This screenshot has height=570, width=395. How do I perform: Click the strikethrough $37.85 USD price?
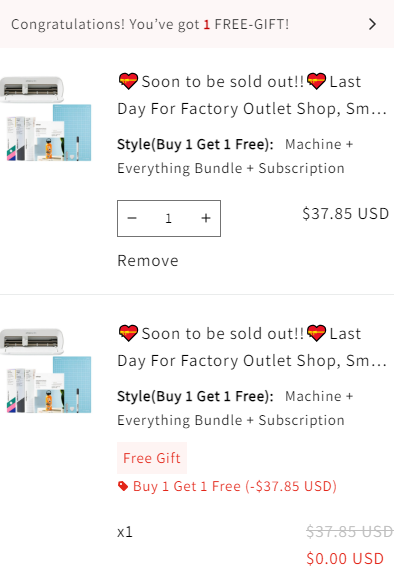(x=350, y=532)
